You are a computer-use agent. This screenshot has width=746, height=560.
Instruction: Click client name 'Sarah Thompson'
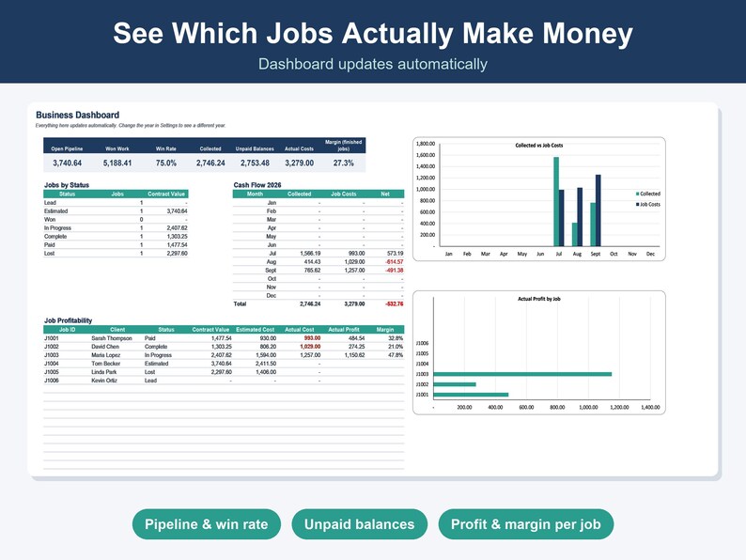tap(112, 338)
